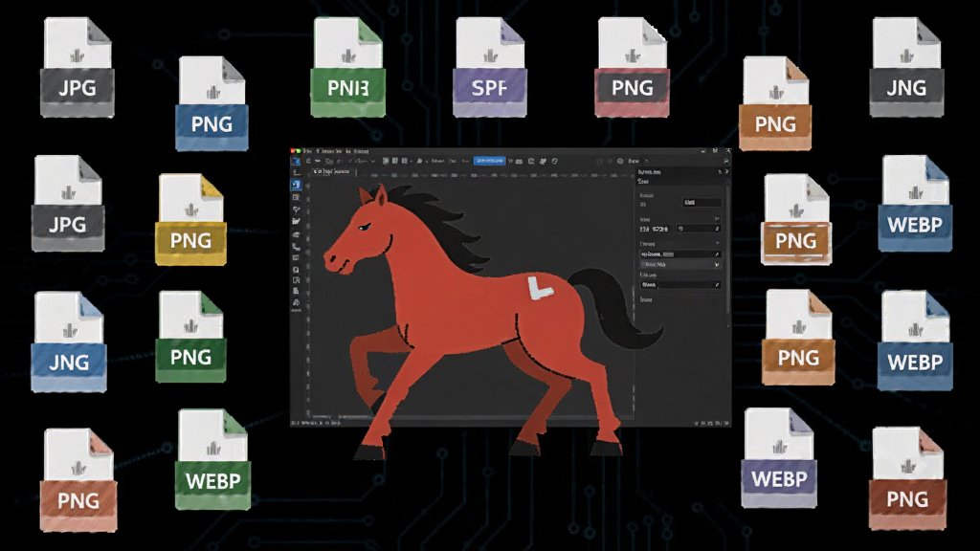
Task: Open the purple WEBP file icon
Action: [x=779, y=458]
